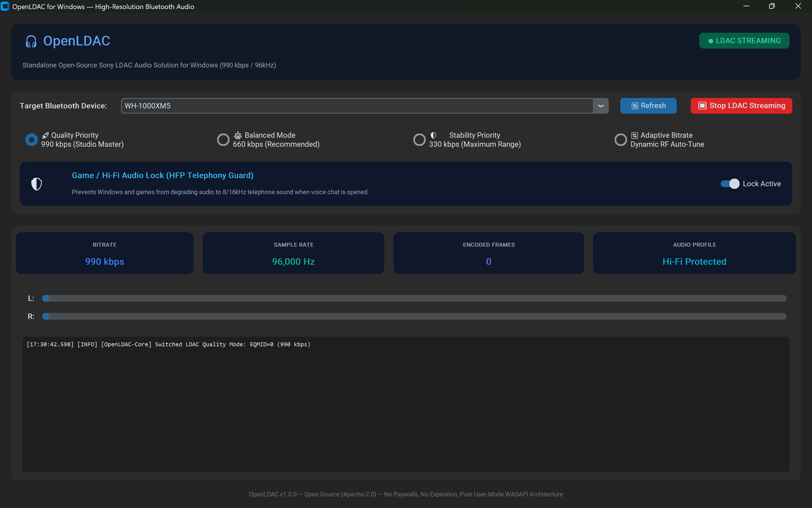Click the Prevents Windows and games description text
The width and height of the screenshot is (812, 508).
pyautogui.click(x=220, y=192)
